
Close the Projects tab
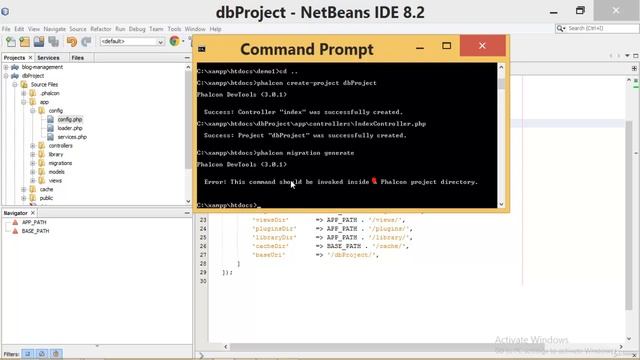(x=30, y=58)
